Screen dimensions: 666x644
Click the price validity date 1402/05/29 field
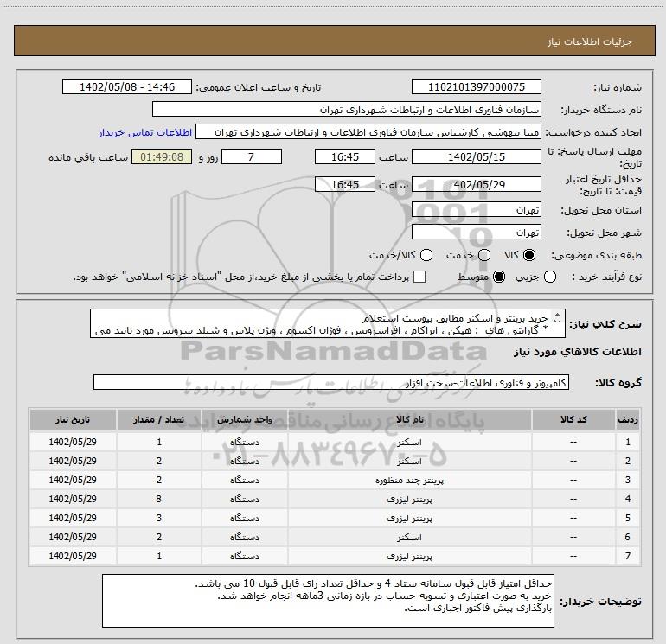pyautogui.click(x=476, y=185)
